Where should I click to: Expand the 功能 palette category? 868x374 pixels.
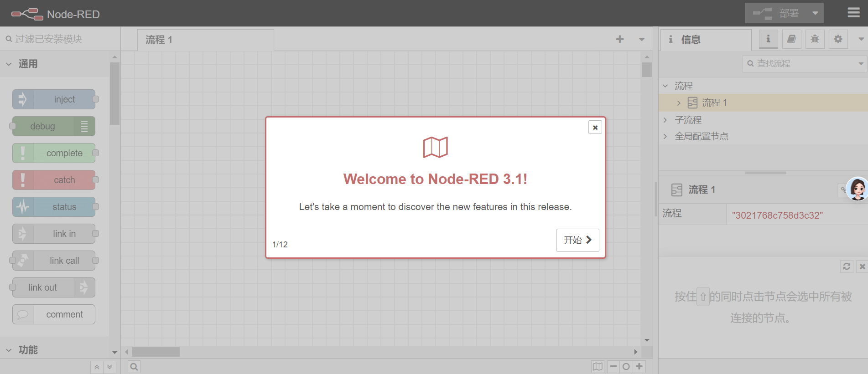coord(55,350)
